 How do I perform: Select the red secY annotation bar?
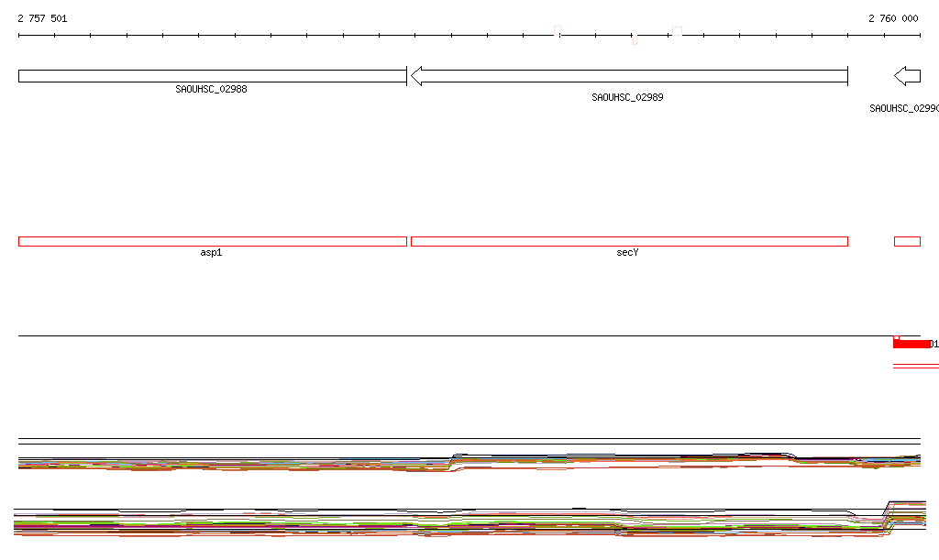coord(629,242)
